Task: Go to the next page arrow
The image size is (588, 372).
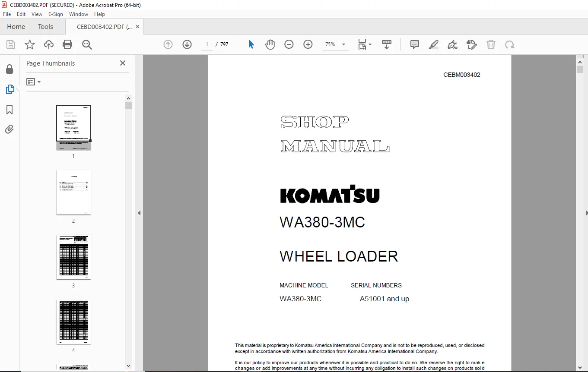Action: 187,44
